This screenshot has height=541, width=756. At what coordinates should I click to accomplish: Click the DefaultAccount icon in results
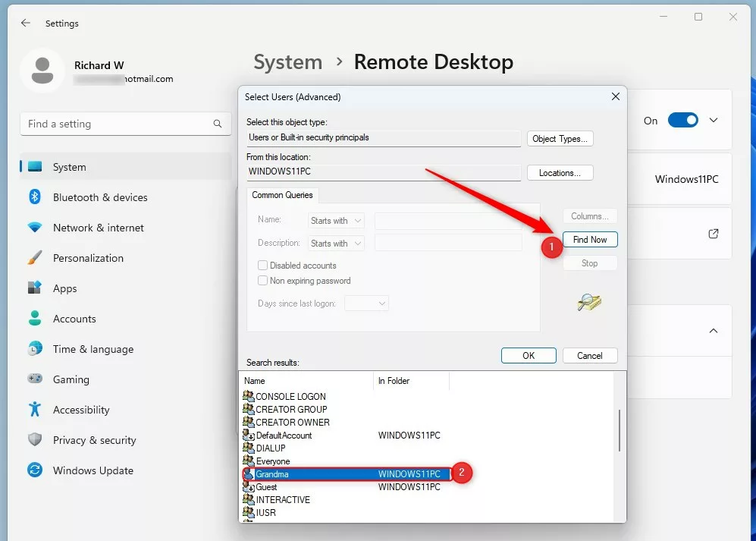[x=248, y=435]
